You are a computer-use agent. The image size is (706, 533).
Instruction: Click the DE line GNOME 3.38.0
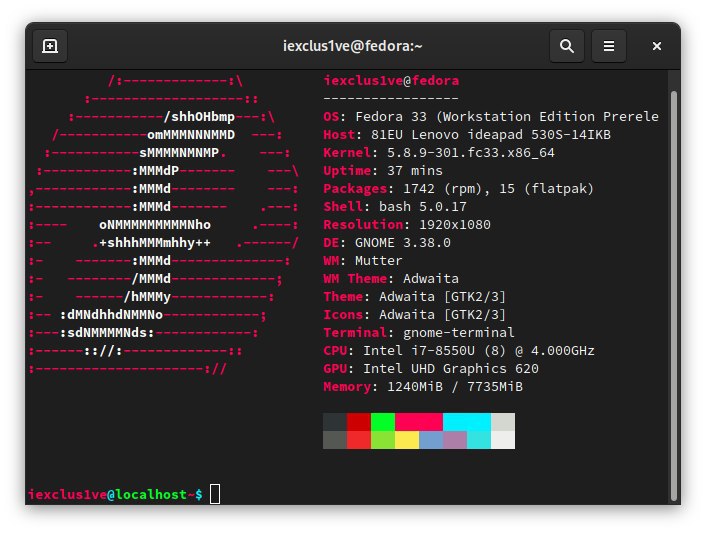tap(387, 243)
